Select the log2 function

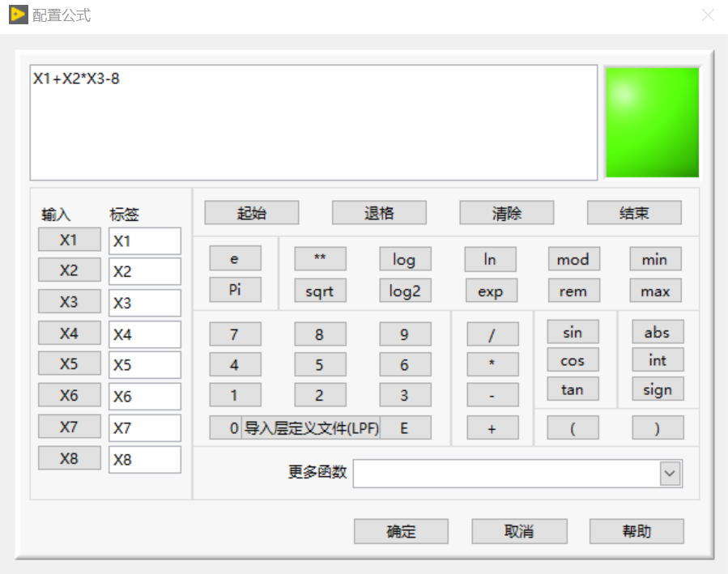[405, 291]
